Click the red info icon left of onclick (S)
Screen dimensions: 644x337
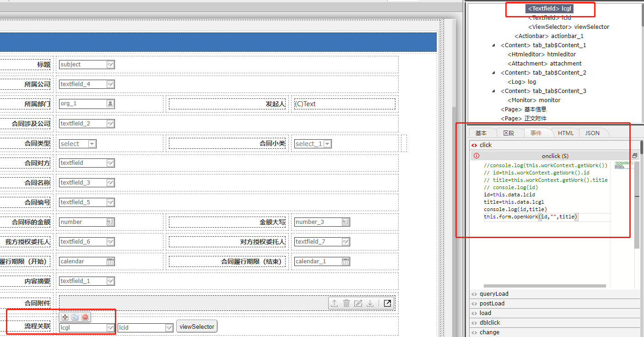(476, 156)
